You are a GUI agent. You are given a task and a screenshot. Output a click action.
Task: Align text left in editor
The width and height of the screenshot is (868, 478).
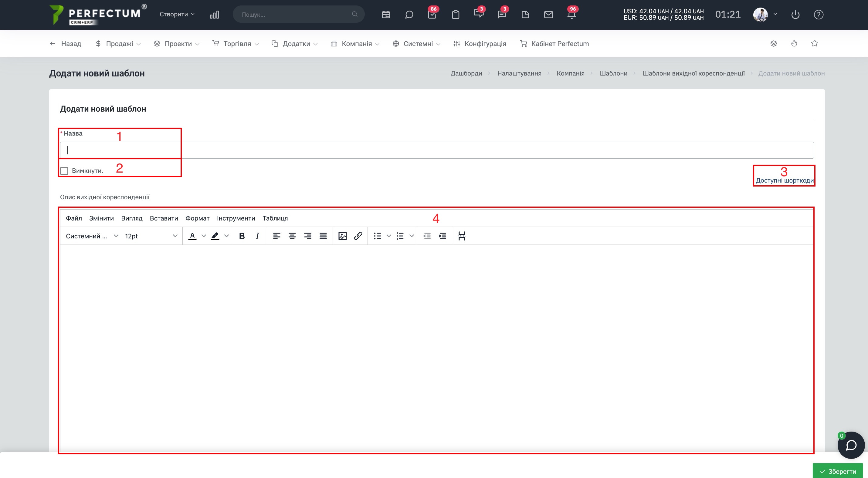tap(277, 236)
